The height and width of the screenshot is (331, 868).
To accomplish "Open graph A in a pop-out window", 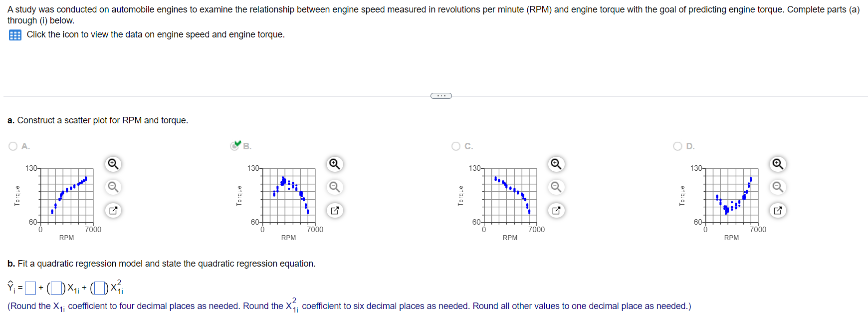I will pos(113,211).
